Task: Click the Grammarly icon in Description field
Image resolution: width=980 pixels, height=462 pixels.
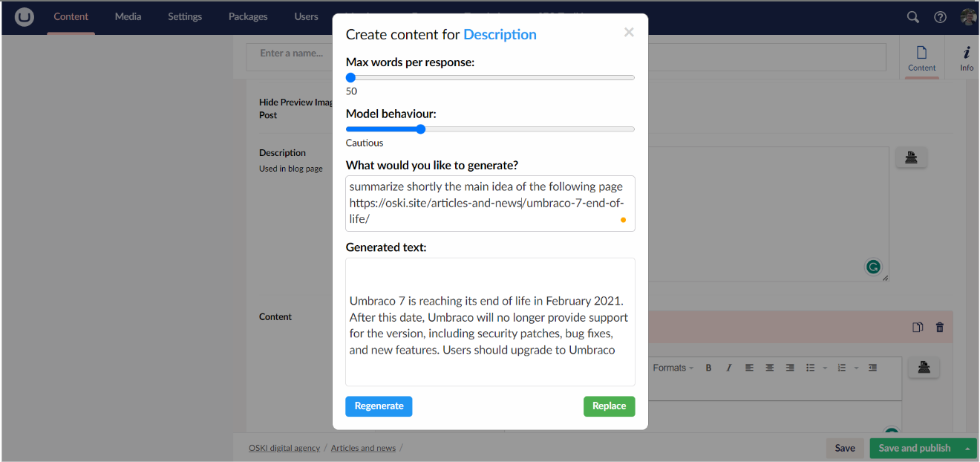Action: (x=874, y=267)
